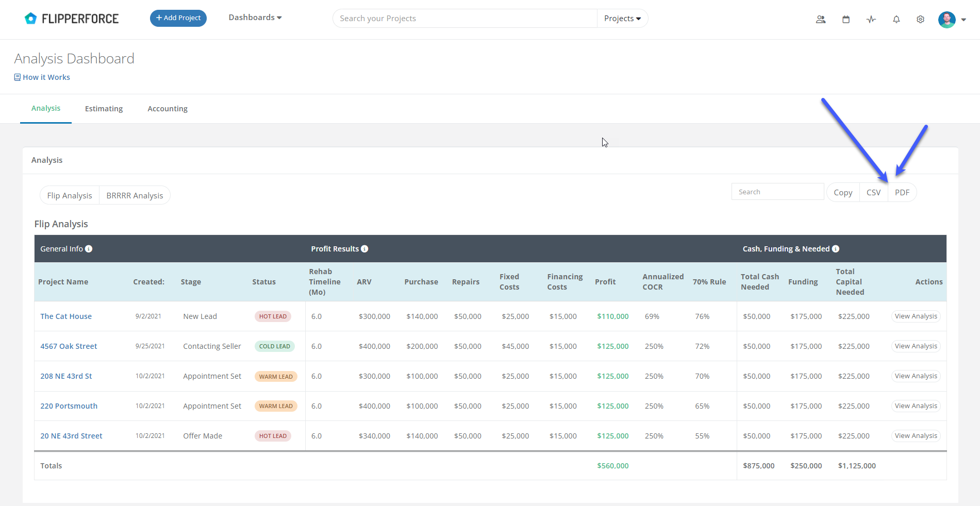Select the Flip Analysis view

pos(70,195)
